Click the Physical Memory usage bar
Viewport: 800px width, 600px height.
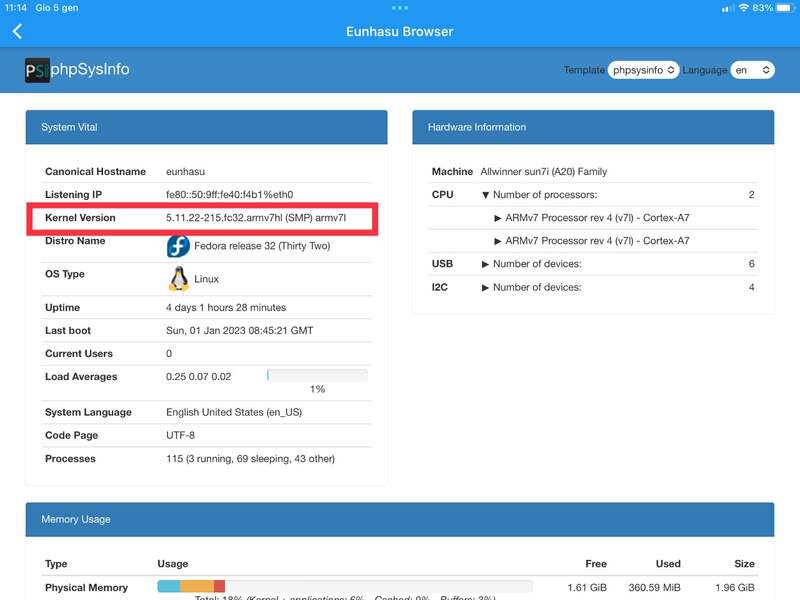pyautogui.click(x=345, y=586)
